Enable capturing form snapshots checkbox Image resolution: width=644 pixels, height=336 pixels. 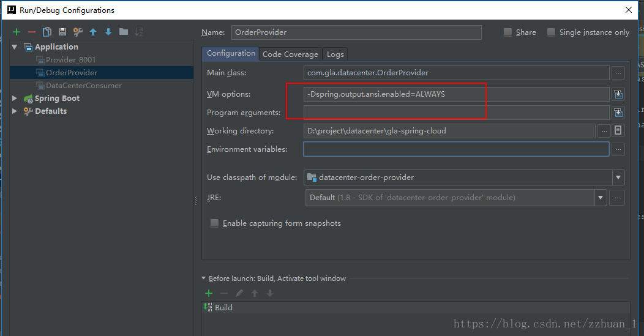click(x=214, y=223)
